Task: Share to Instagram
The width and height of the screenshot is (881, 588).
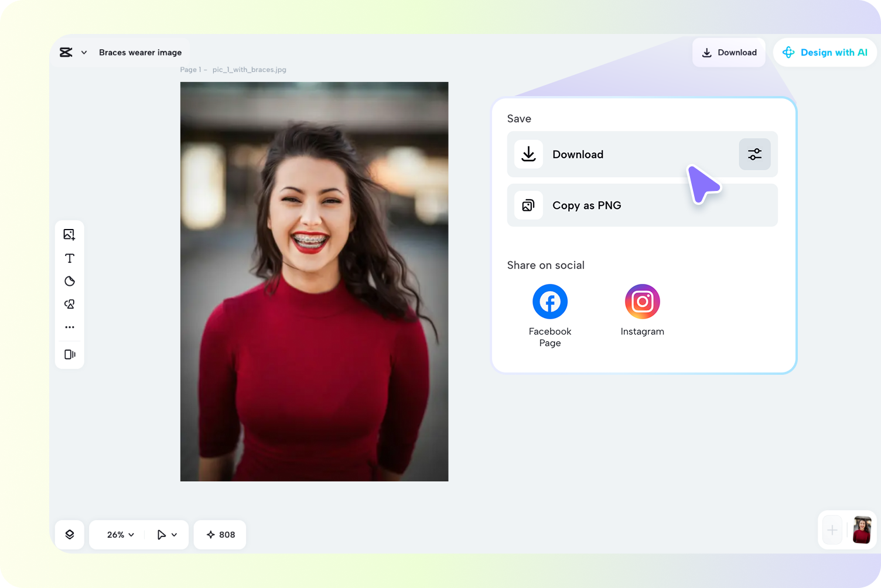Action: pyautogui.click(x=643, y=310)
